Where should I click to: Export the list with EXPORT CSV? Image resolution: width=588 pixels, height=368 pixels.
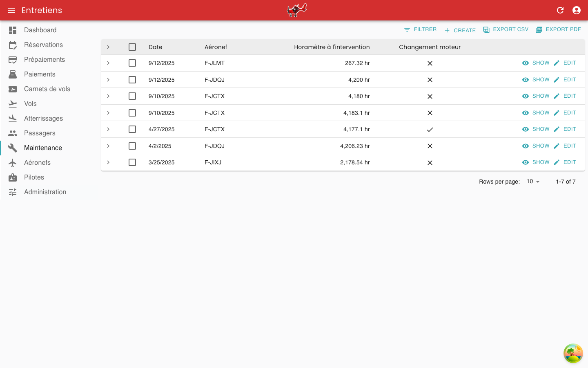(506, 29)
